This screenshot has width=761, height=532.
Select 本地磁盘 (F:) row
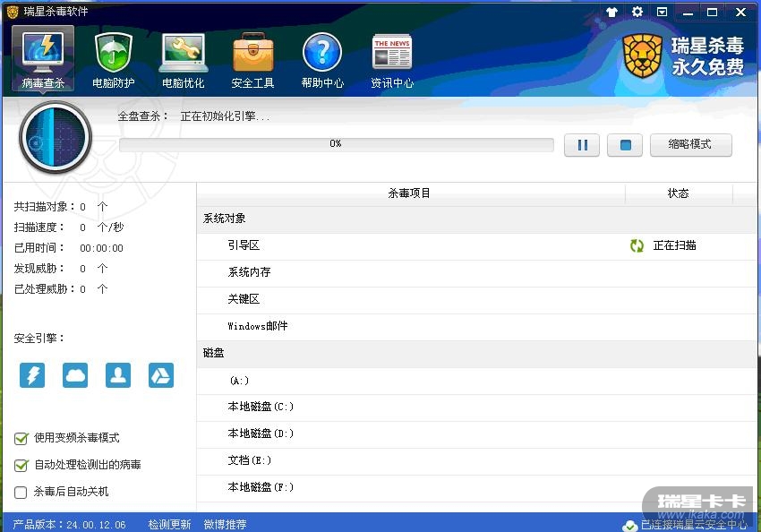(x=477, y=487)
